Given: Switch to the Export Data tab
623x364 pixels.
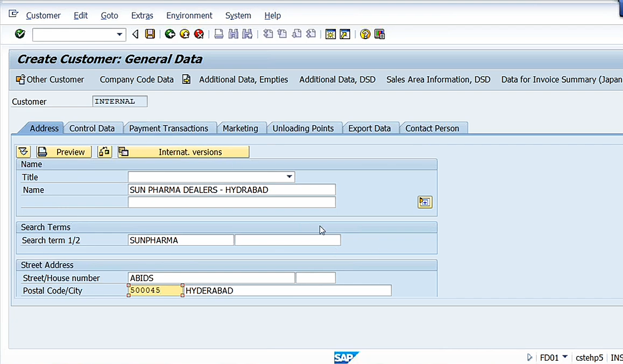Looking at the screenshot, I should tap(370, 128).
